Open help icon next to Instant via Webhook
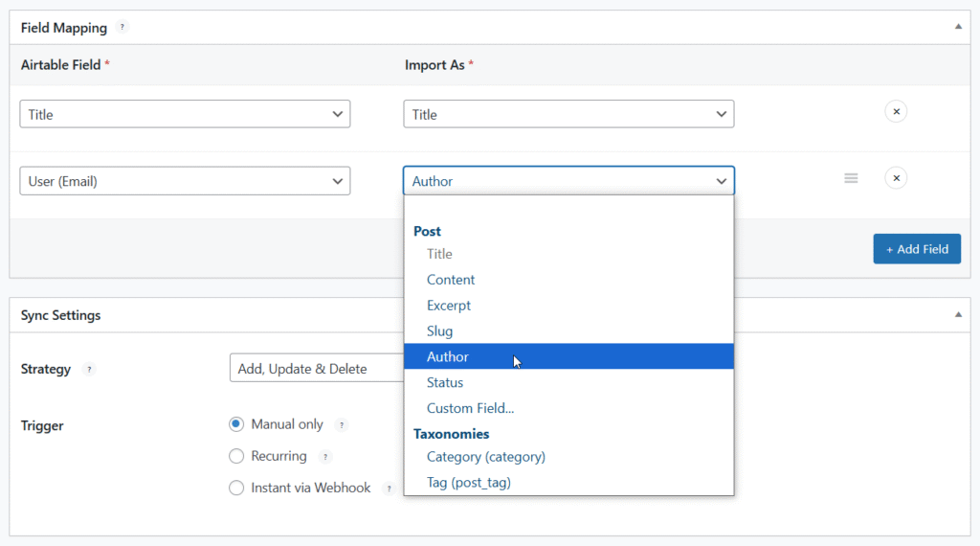The height and width of the screenshot is (546, 980). tap(389, 489)
